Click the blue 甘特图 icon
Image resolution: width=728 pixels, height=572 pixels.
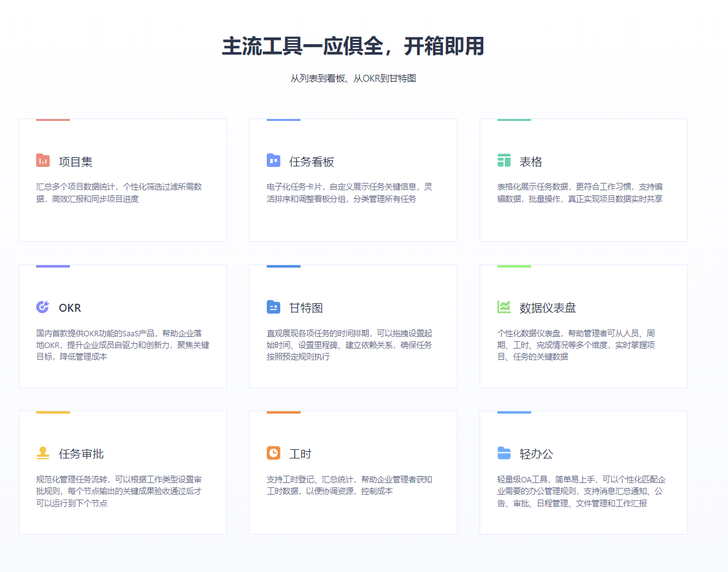tap(274, 307)
